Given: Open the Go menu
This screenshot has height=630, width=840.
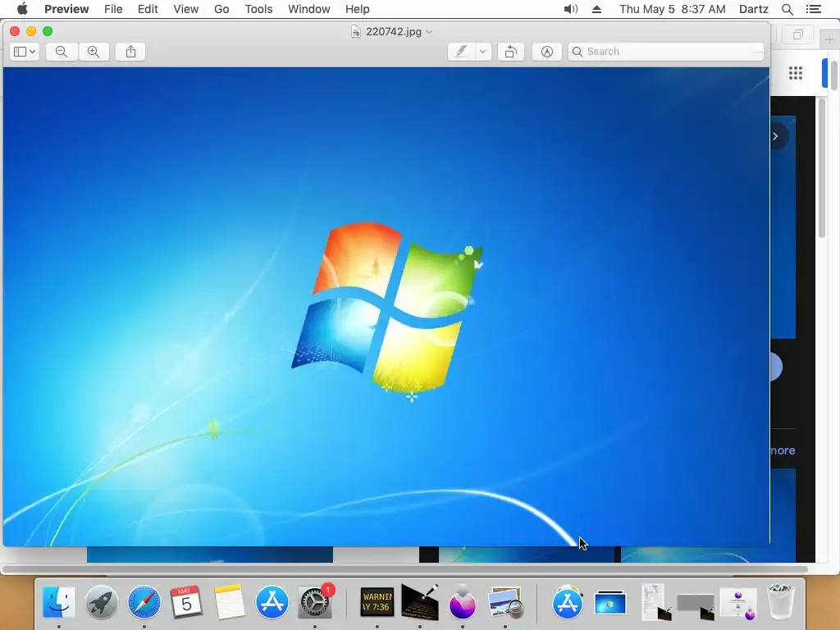Looking at the screenshot, I should (x=221, y=9).
